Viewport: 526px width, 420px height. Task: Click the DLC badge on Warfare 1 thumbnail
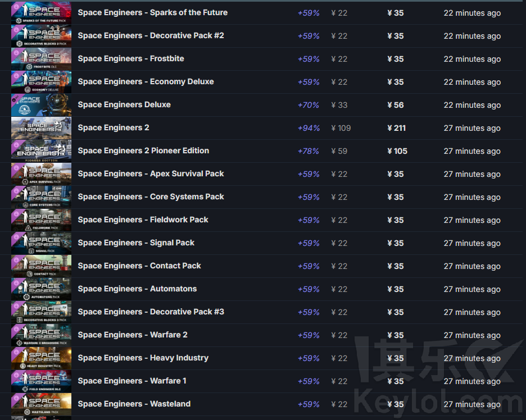point(16,374)
